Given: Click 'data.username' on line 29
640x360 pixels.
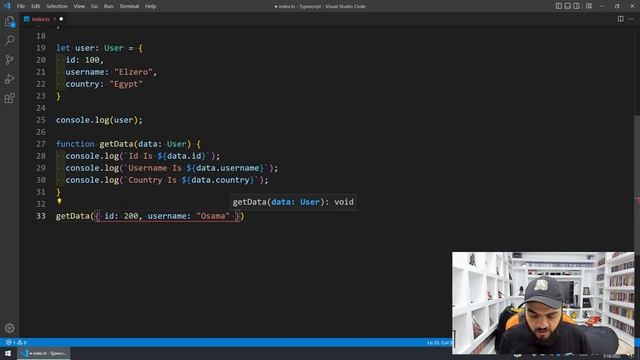Looking at the screenshot, I should click(227, 168).
